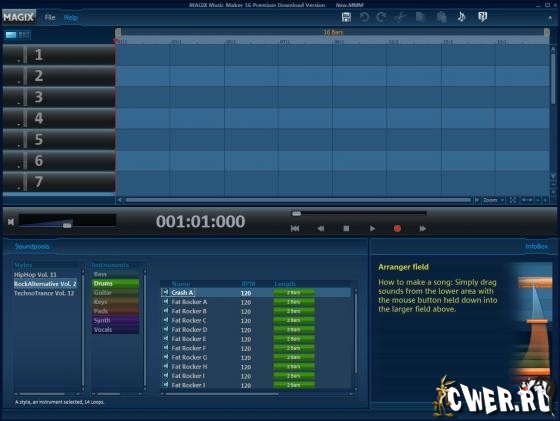This screenshot has height=421, width=560.
Task: Click the fit-to-window zoom icon beside Zoom
Action: click(x=513, y=200)
